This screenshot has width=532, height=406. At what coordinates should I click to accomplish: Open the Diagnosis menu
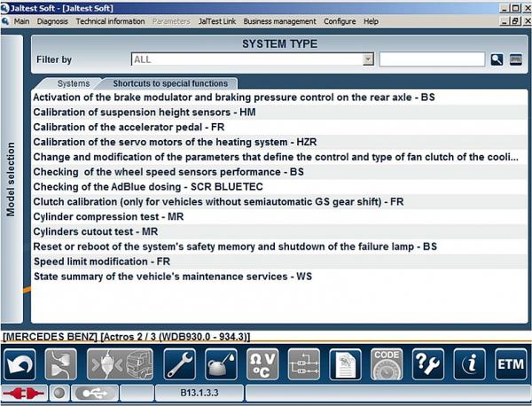(x=52, y=21)
